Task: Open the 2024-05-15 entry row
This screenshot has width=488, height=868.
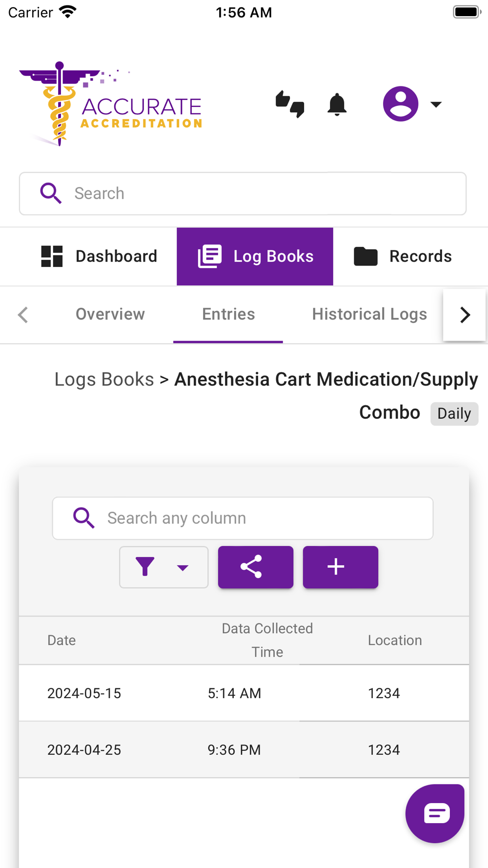Action: pos(244,693)
